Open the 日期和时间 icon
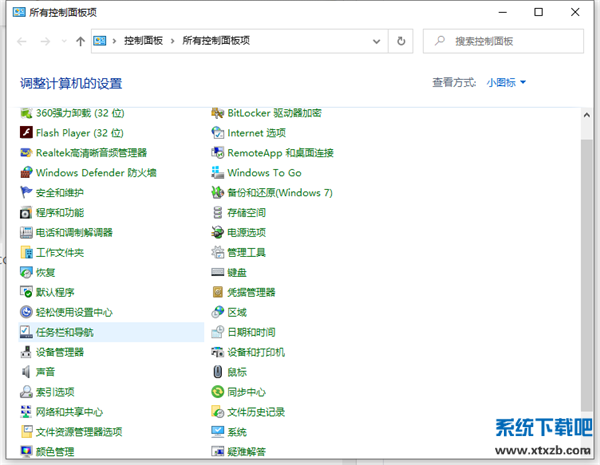The image size is (600, 465). pyautogui.click(x=218, y=332)
